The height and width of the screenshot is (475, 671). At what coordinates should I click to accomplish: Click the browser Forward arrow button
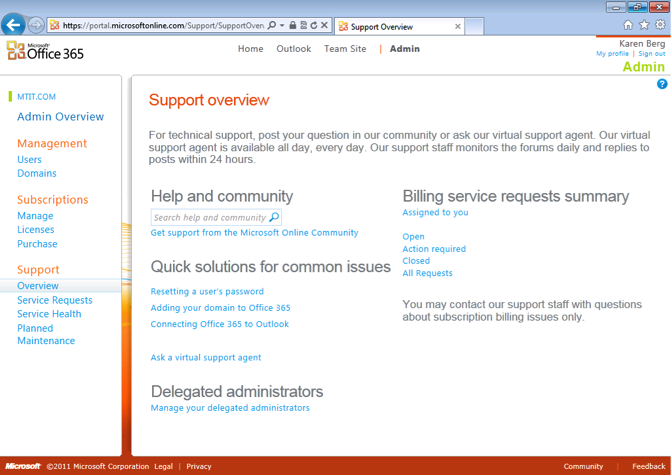pyautogui.click(x=36, y=25)
